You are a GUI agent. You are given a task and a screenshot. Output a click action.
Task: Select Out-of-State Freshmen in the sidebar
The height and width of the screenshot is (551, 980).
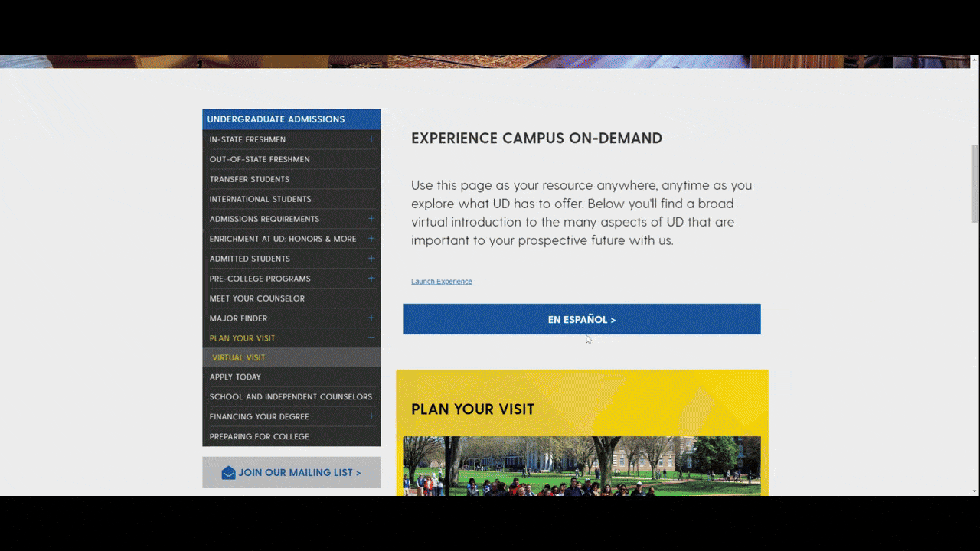260,159
